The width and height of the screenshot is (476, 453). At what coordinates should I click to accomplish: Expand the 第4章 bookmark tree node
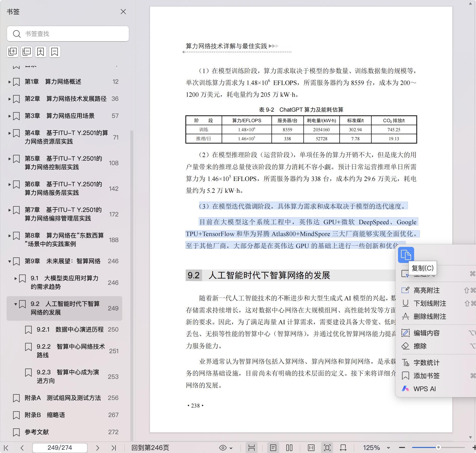coord(10,133)
